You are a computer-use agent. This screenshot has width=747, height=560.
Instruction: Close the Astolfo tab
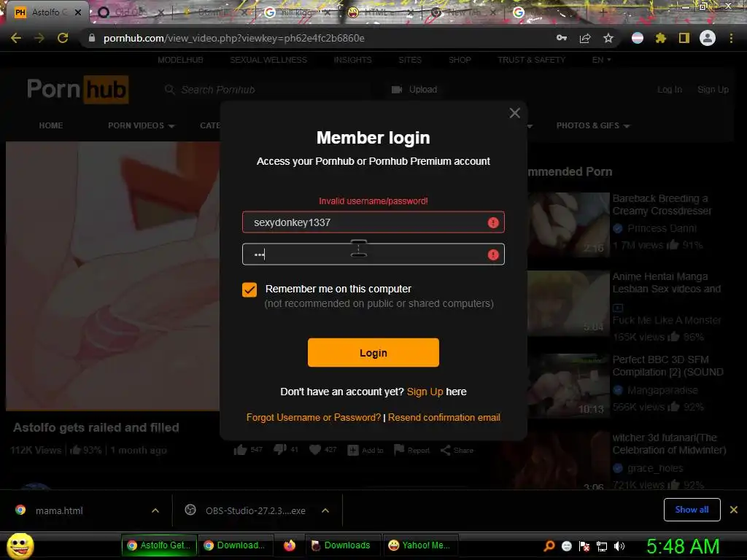[x=78, y=12]
